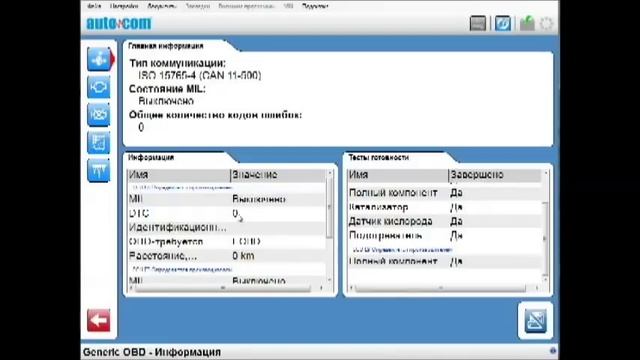Select the Датчик кислорода readiness row
Screen dimensions: 640x360
coord(445,221)
